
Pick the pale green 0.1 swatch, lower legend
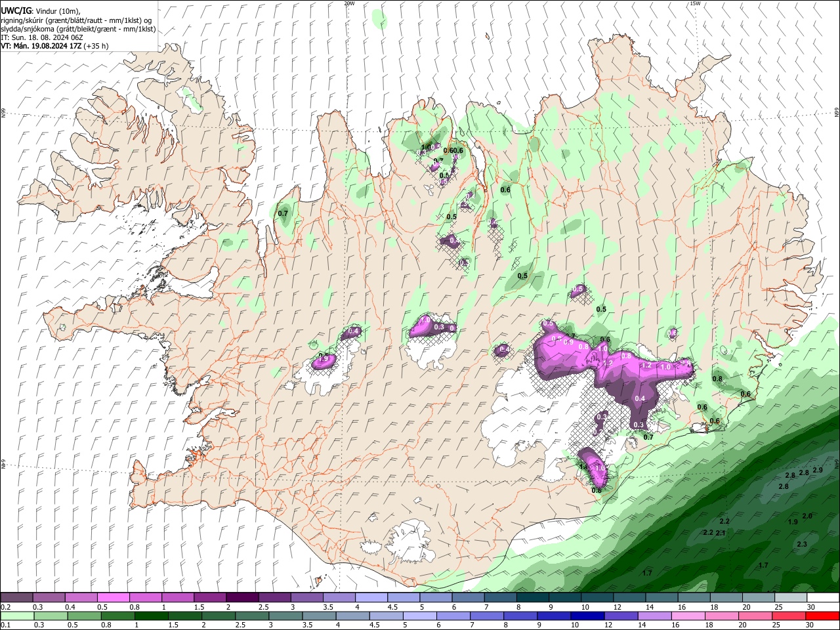point(17,616)
